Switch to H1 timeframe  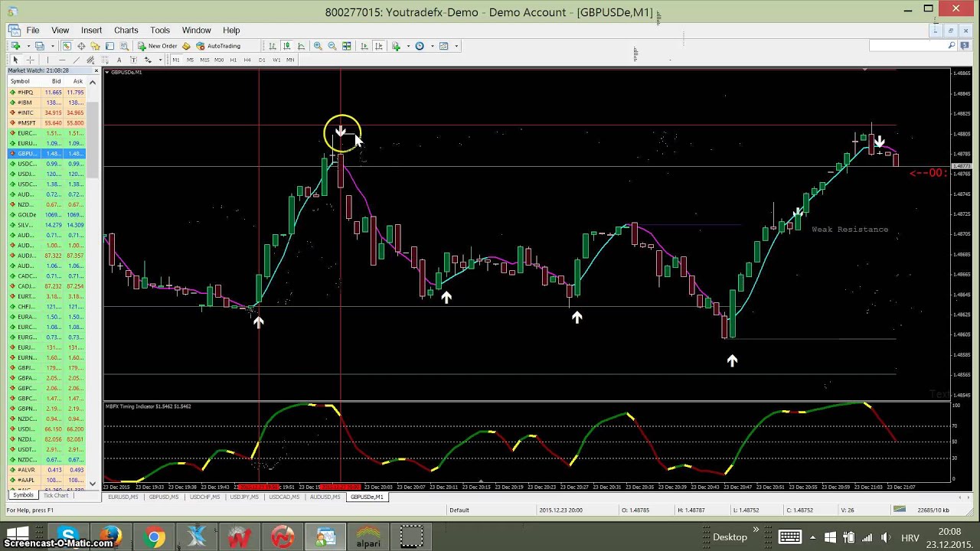point(234,60)
